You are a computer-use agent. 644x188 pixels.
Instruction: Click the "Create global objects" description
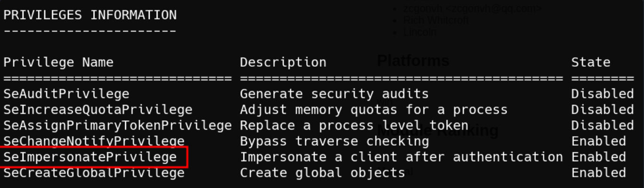pos(322,173)
